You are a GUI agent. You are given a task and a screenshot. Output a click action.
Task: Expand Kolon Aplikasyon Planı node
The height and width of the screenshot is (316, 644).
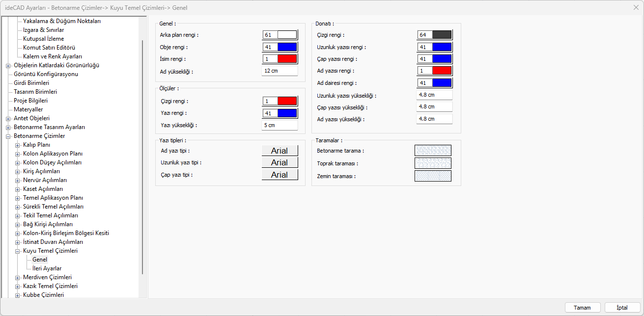[x=17, y=154]
